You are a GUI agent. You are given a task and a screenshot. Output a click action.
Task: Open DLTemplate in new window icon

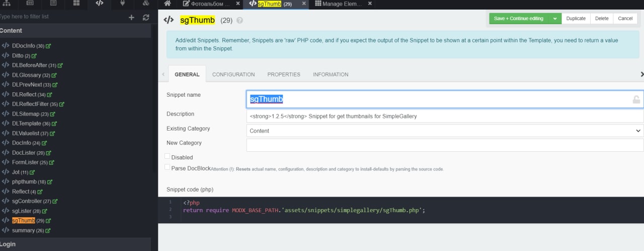point(54,123)
